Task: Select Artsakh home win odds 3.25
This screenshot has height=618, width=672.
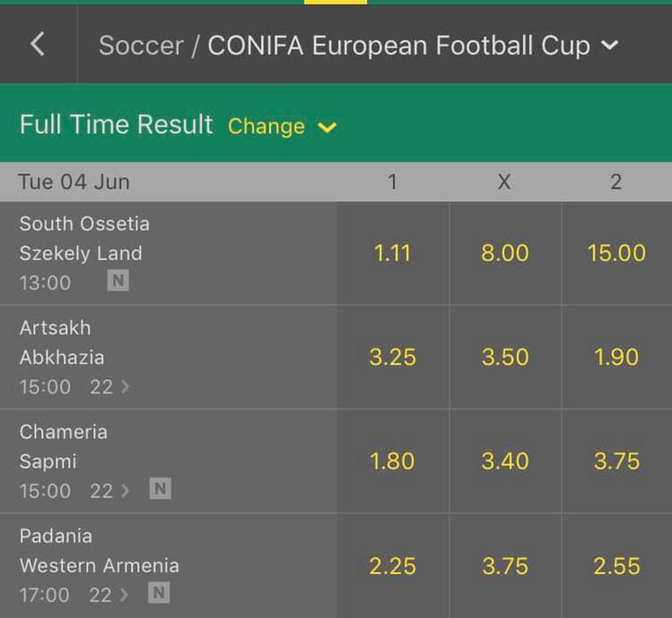Action: 393,357
